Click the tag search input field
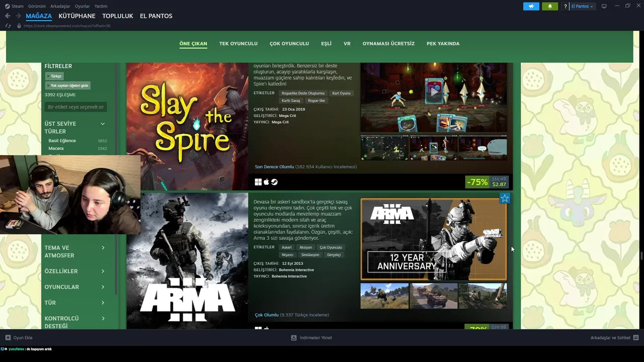644x362 pixels. (75, 107)
